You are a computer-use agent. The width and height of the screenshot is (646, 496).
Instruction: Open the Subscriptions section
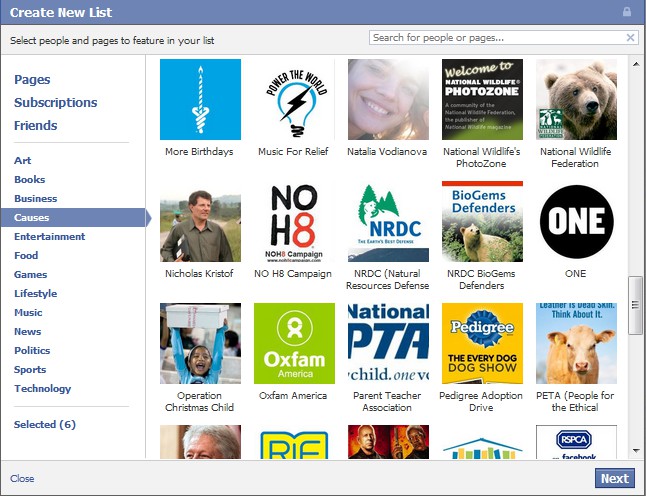pyautogui.click(x=56, y=103)
